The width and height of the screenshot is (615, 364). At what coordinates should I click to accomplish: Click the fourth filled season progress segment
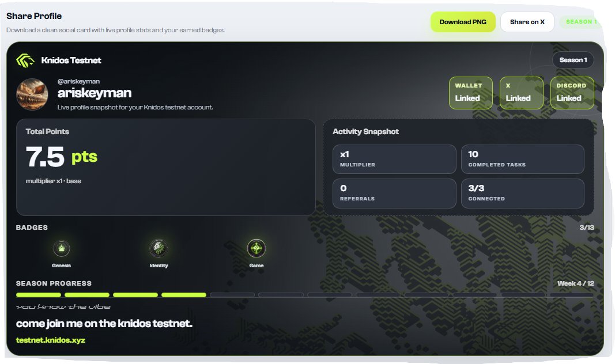184,295
